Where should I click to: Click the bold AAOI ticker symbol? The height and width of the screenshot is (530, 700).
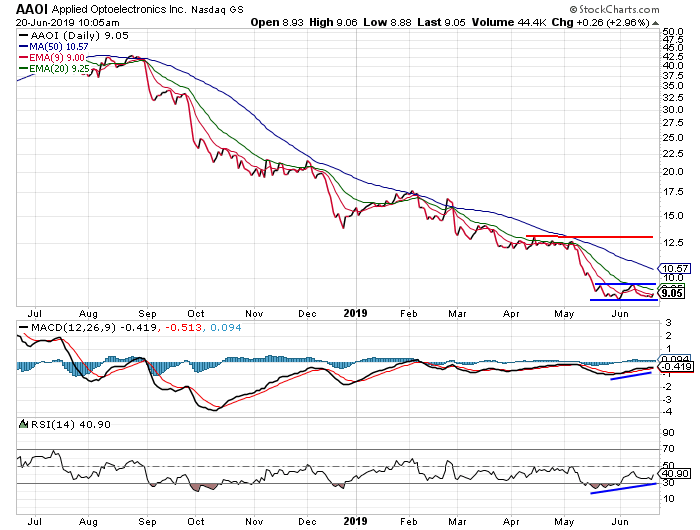(x=32, y=9)
